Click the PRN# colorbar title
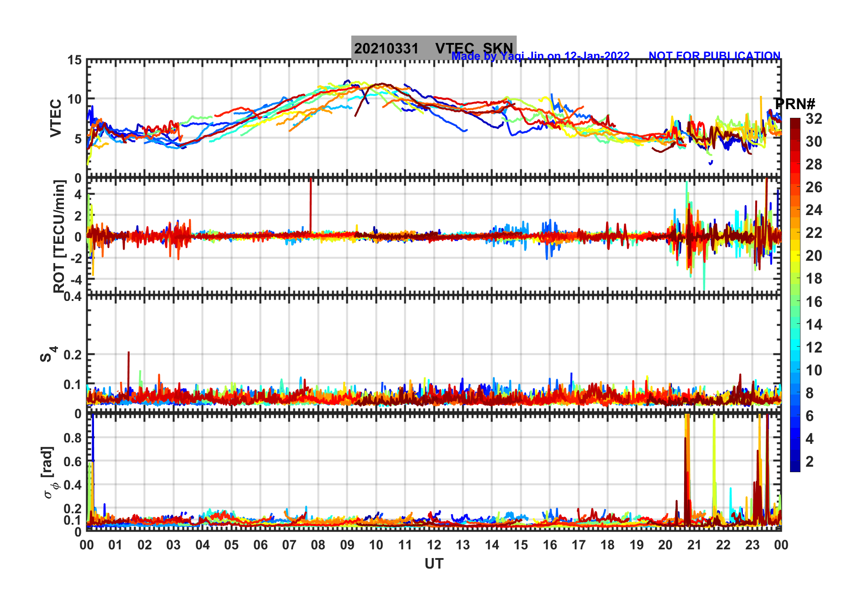The height and width of the screenshot is (590, 868). tap(795, 104)
